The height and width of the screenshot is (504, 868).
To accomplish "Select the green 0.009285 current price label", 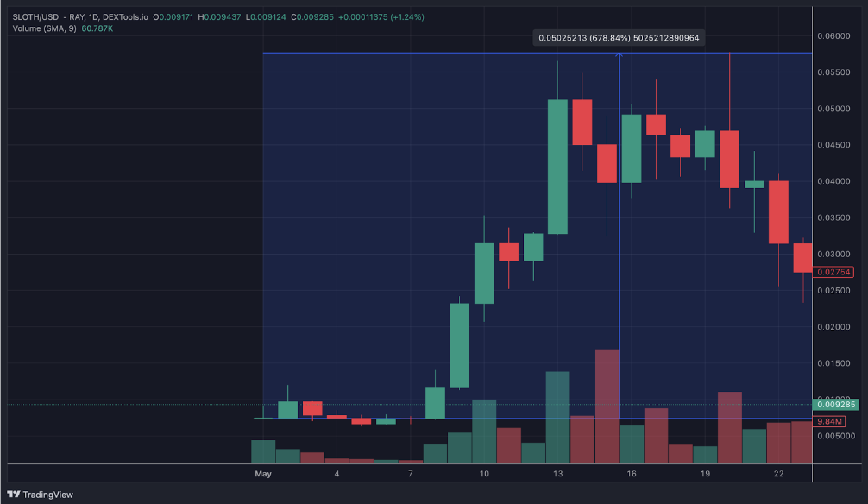I will [835, 404].
